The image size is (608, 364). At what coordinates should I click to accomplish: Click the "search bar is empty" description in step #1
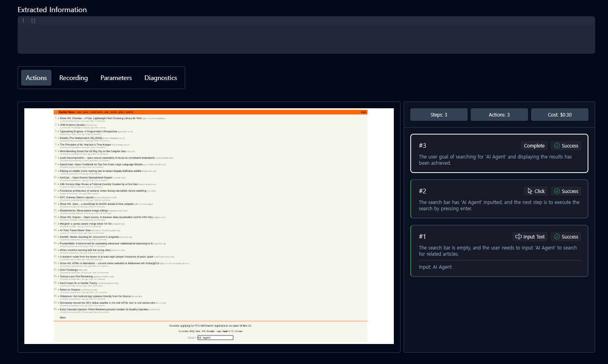coord(498,251)
